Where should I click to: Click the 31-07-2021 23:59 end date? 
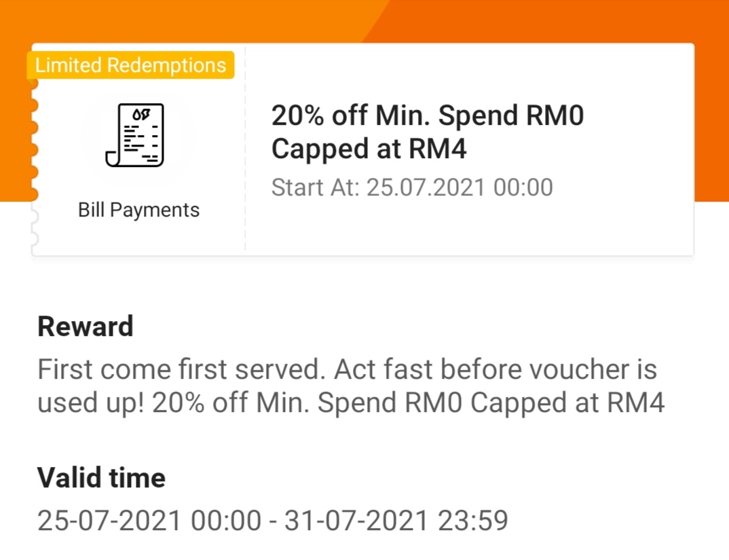coord(396,521)
